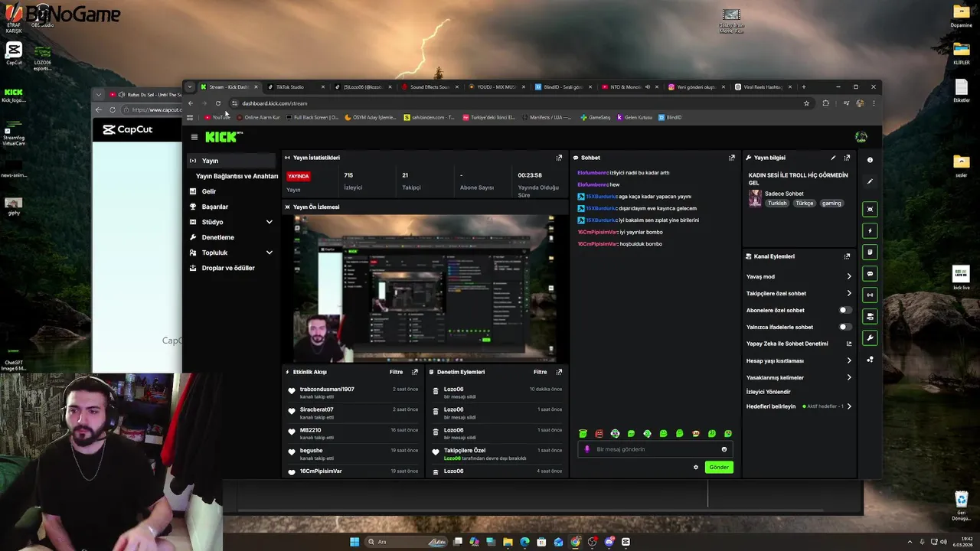
Task: Click the Chrome address bar URL
Action: click(x=274, y=103)
